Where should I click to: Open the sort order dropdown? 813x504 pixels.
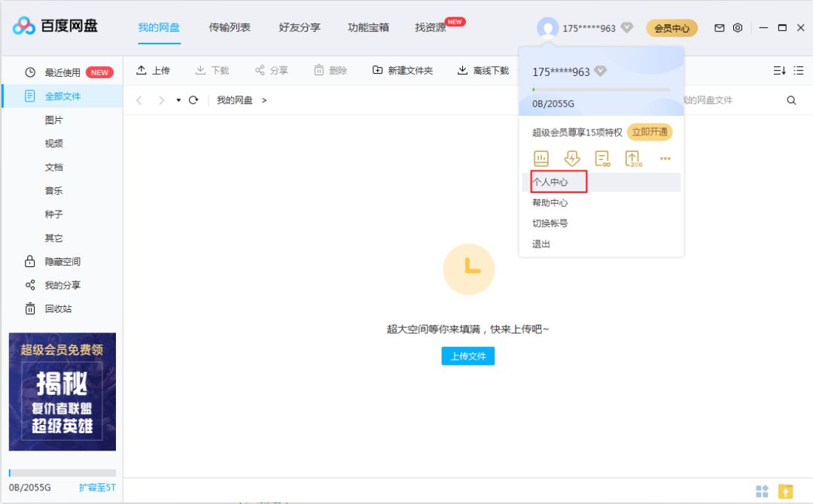coord(779,71)
